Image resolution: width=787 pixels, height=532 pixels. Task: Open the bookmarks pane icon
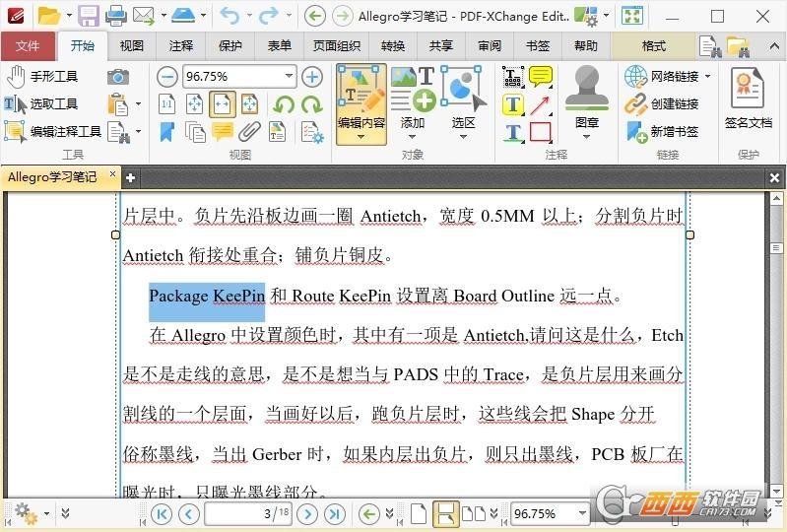166,132
